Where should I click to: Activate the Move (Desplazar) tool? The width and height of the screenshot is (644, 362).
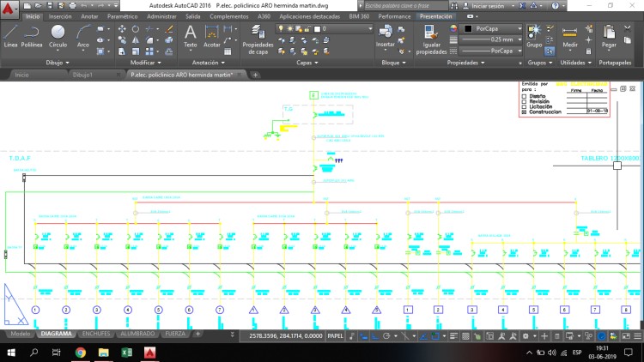(122, 28)
